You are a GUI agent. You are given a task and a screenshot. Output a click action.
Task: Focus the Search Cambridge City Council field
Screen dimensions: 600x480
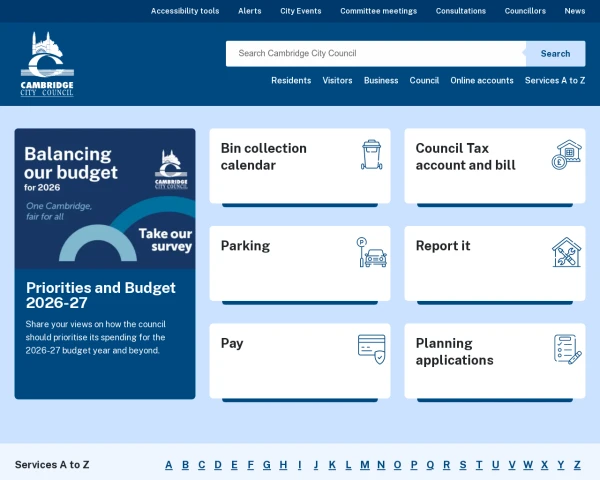click(375, 54)
